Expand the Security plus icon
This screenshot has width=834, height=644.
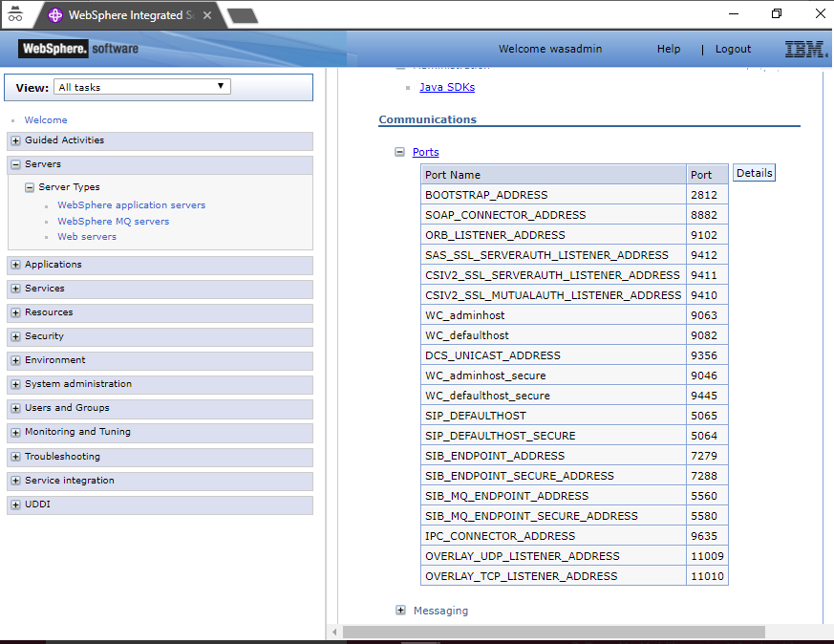(x=16, y=337)
